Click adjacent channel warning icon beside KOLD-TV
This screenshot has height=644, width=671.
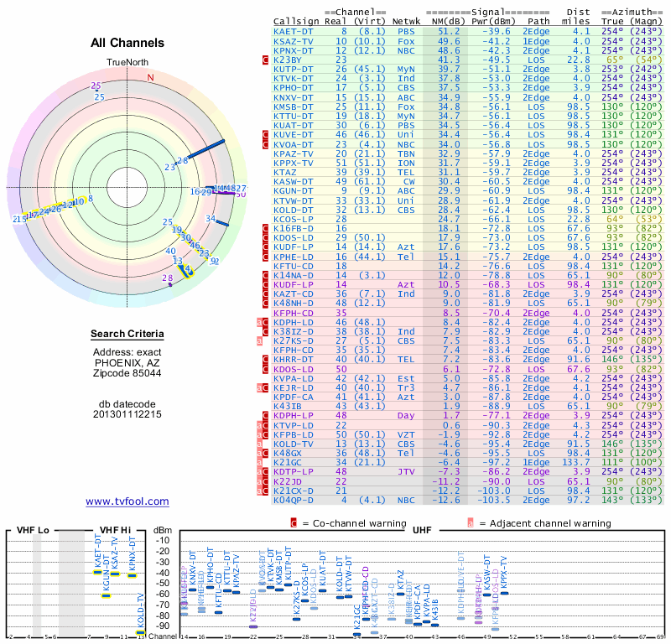[260, 444]
